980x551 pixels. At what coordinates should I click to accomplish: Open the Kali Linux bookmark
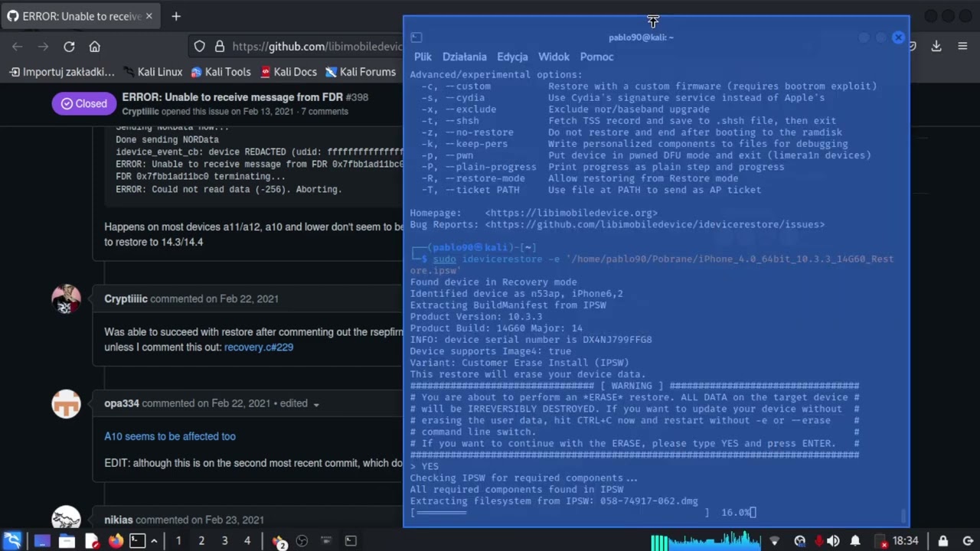[153, 72]
